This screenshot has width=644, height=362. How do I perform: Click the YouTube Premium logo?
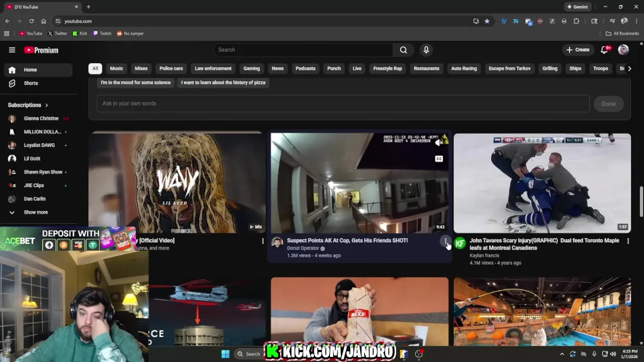pos(41,50)
